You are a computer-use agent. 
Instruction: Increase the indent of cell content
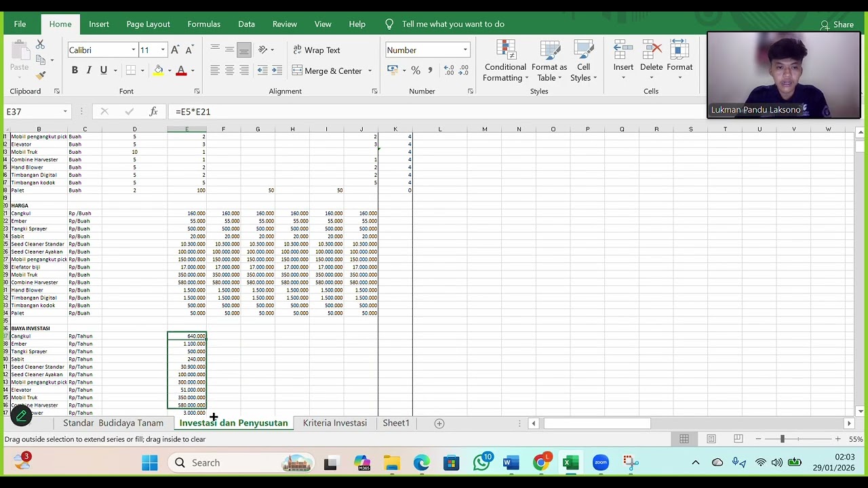point(277,70)
